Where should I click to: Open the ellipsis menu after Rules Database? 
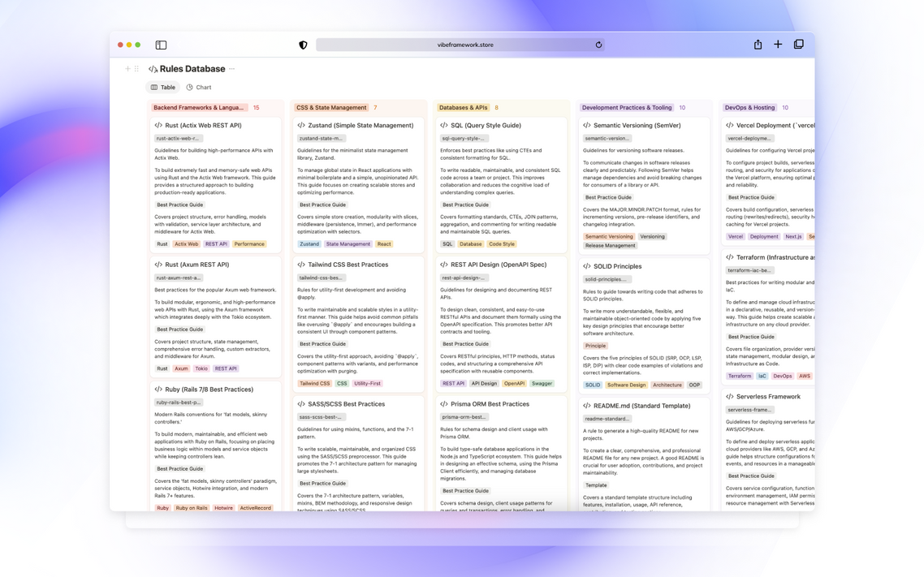(232, 69)
